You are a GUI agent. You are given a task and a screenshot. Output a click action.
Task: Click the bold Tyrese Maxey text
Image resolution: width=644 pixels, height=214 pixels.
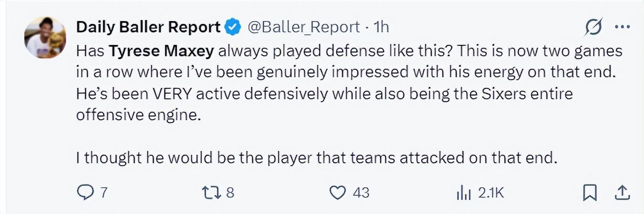tap(161, 51)
